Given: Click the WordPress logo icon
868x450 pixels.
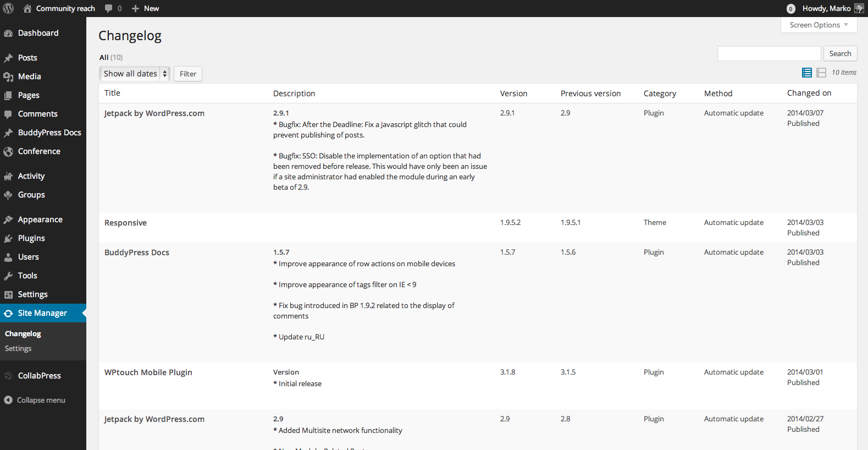Looking at the screenshot, I should pos(8,8).
